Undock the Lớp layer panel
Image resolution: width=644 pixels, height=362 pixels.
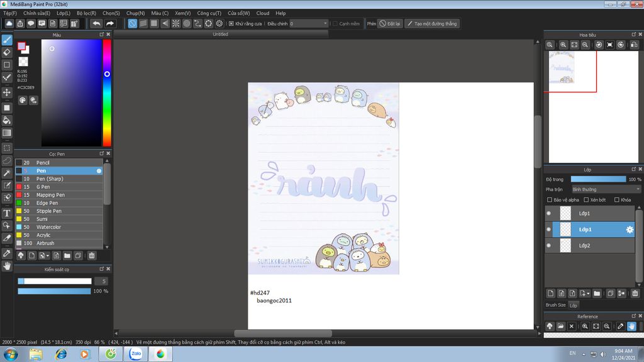tap(633, 169)
